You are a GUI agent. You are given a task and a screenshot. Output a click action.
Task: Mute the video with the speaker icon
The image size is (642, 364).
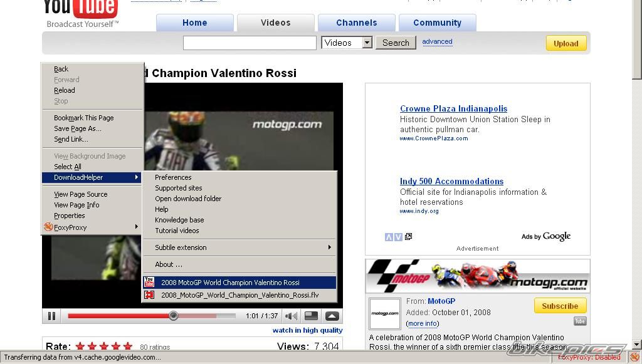[291, 316]
